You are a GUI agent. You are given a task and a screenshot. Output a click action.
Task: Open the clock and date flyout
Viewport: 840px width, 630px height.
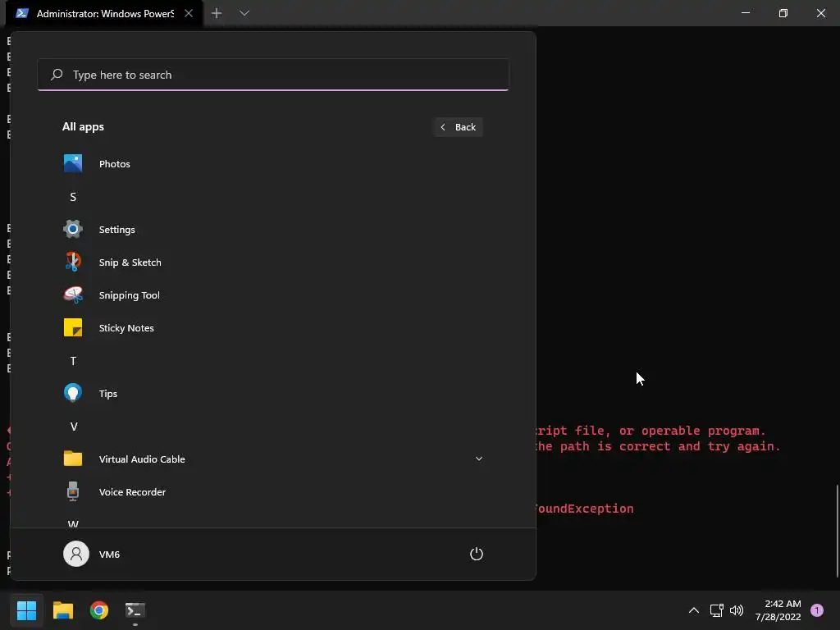778,610
